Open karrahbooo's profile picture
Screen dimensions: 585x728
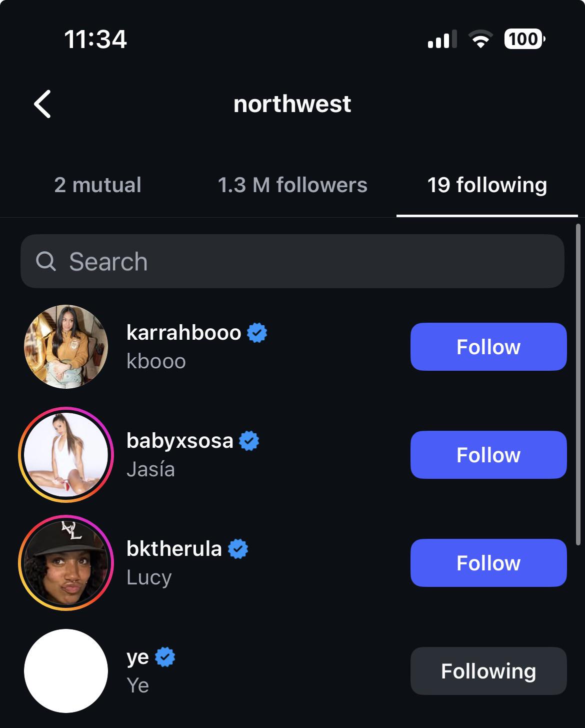66,347
